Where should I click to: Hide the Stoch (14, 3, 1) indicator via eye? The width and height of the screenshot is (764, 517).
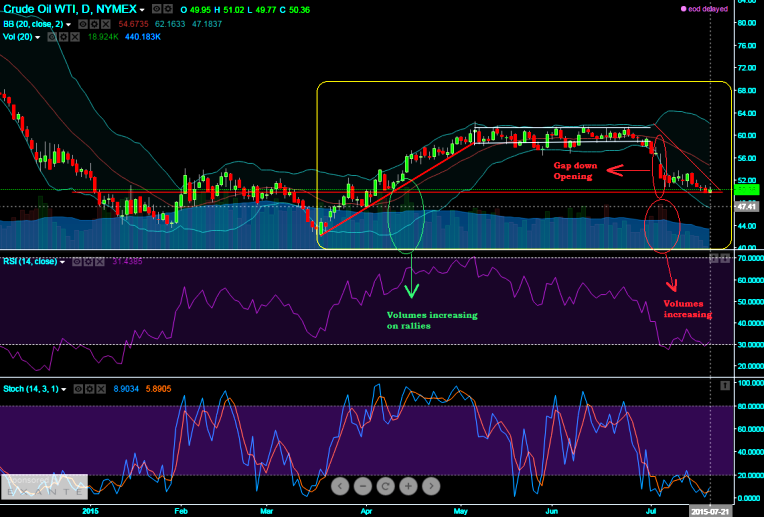pos(78,389)
